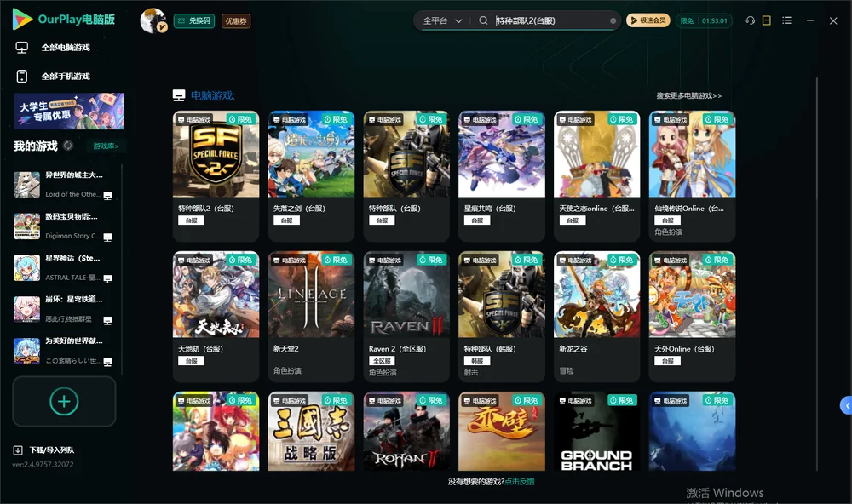852x504 pixels.
Task: Open the 下载/导入队列 download queue
Action: tap(44, 450)
